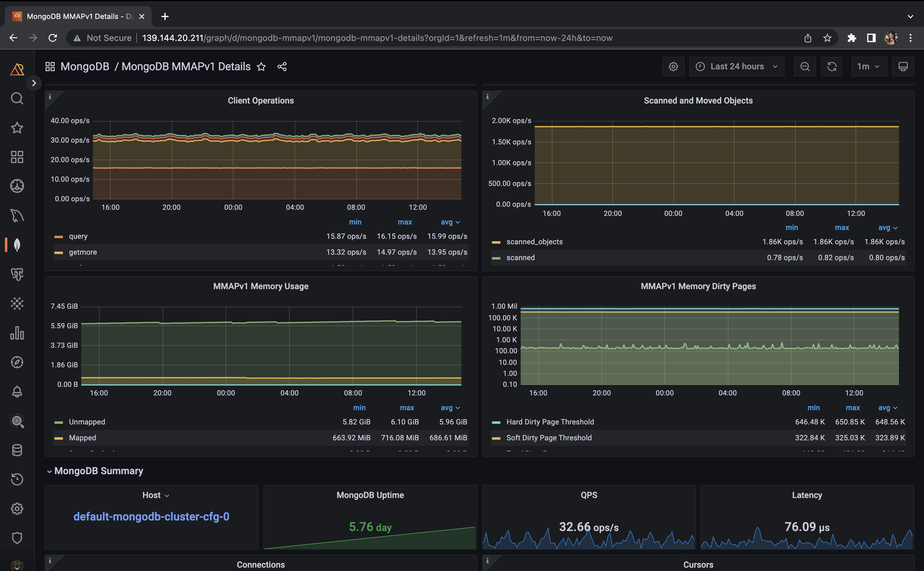The image size is (924, 571).
Task: Open the Operating System dashboards icon in sidebar
Action: (17, 186)
